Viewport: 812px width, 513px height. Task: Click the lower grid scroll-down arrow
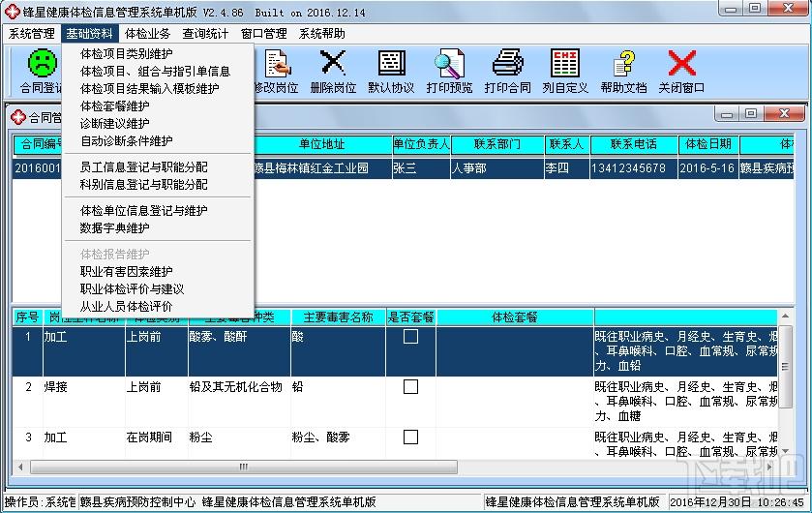785,451
